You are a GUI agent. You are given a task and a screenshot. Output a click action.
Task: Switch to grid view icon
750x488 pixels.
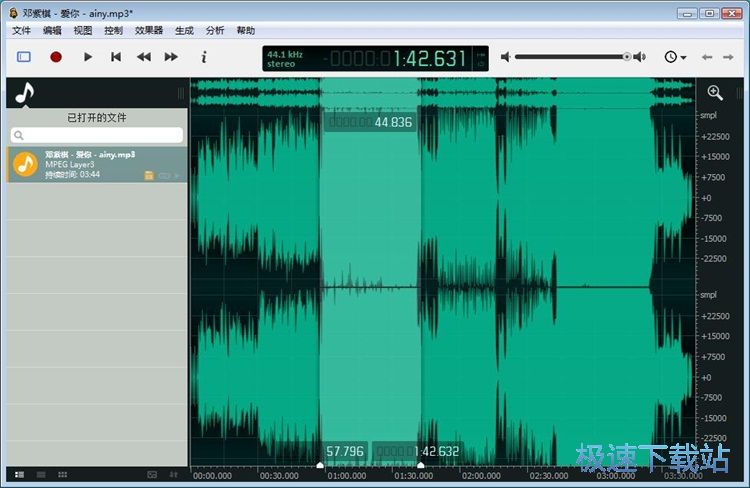[63, 475]
